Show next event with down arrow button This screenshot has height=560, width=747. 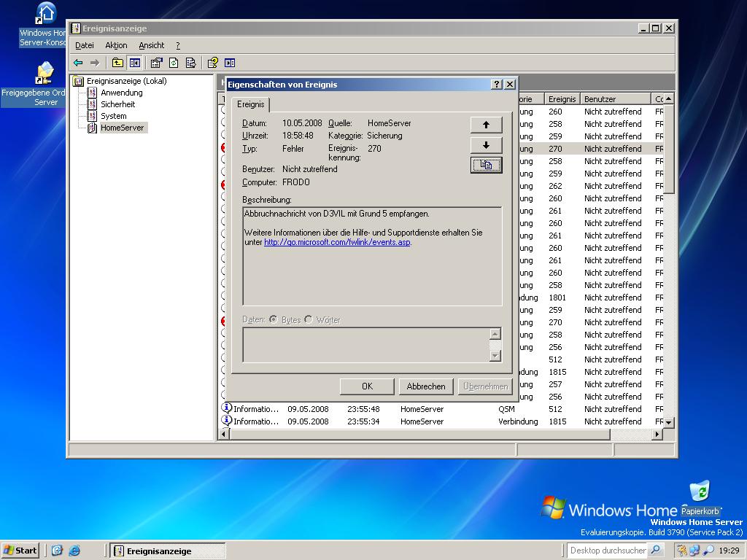pyautogui.click(x=486, y=145)
